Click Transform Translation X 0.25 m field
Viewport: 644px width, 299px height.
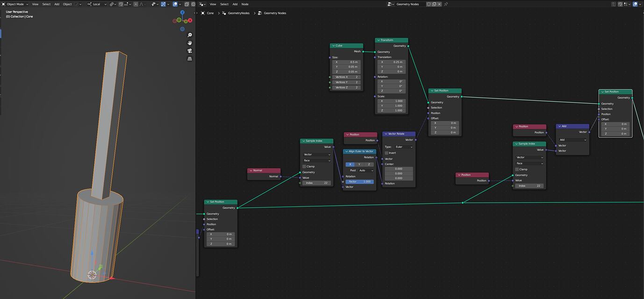click(392, 62)
